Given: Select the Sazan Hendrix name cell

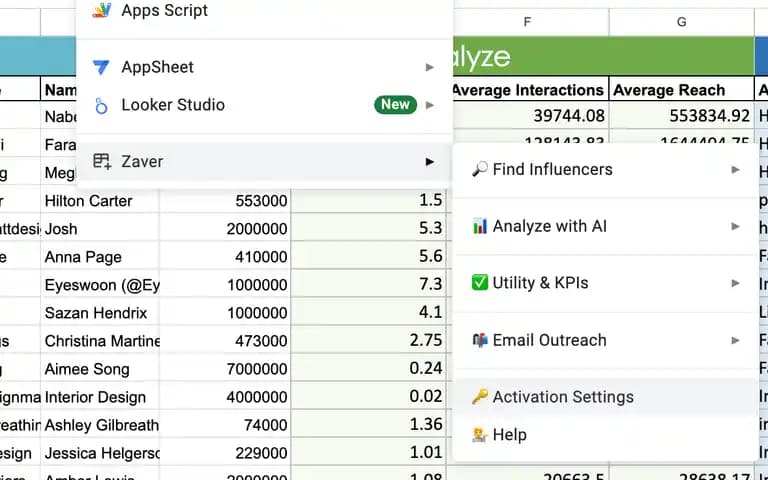Looking at the screenshot, I should 100,313.
